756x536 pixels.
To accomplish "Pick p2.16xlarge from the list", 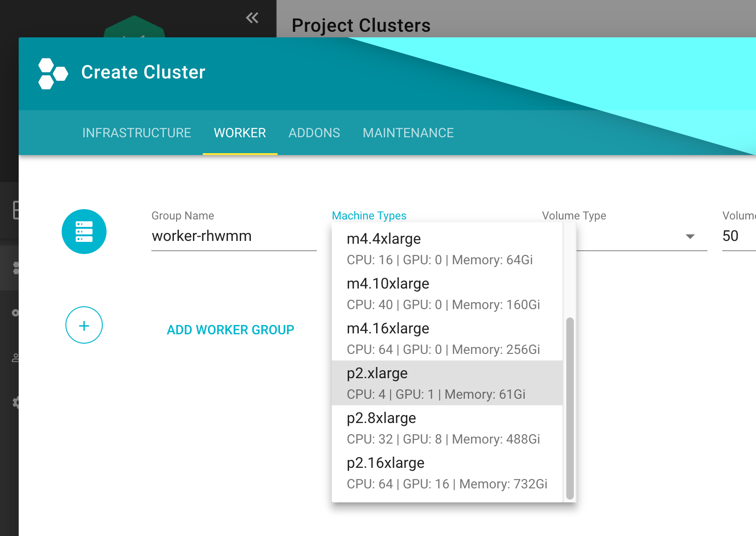I will [447, 473].
